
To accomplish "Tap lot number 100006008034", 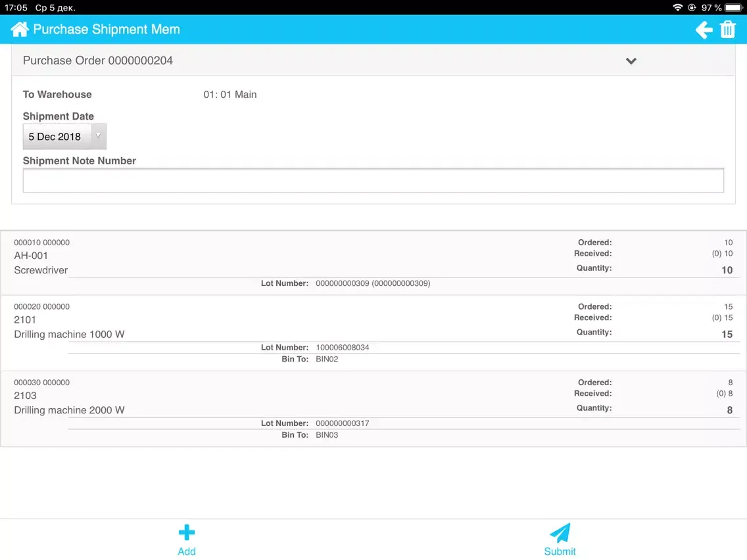I will point(342,348).
